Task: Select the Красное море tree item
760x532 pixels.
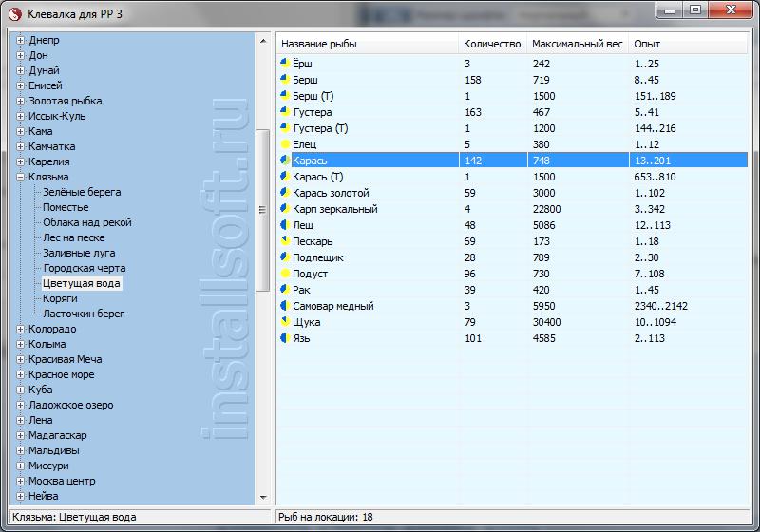Action: coord(62,374)
